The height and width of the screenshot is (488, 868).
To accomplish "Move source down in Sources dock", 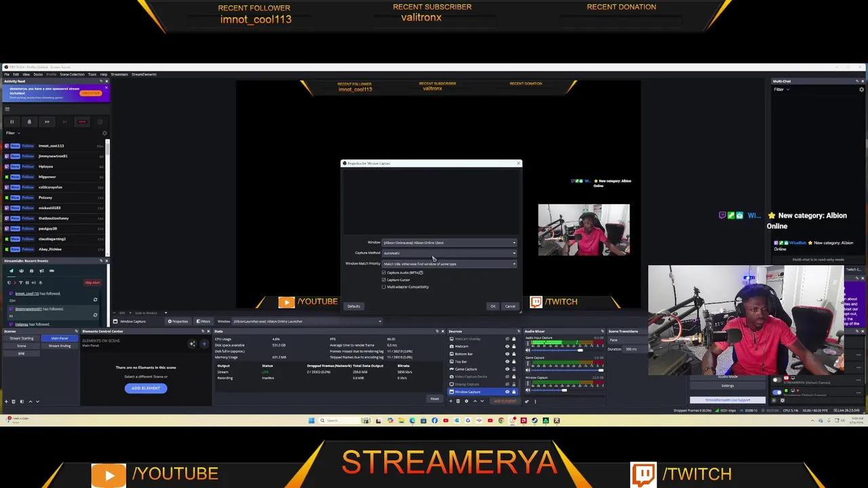I will point(482,401).
